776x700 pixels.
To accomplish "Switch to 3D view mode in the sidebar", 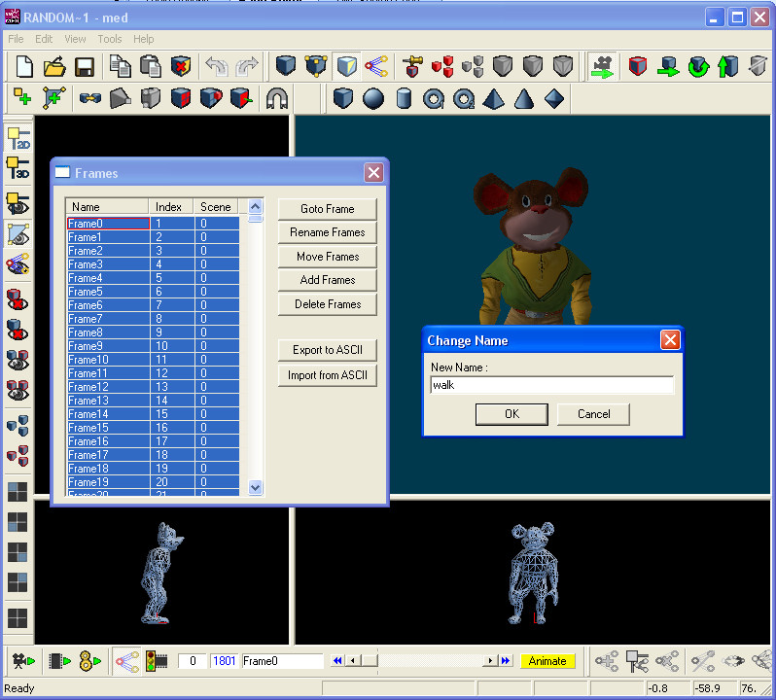I will [x=18, y=168].
